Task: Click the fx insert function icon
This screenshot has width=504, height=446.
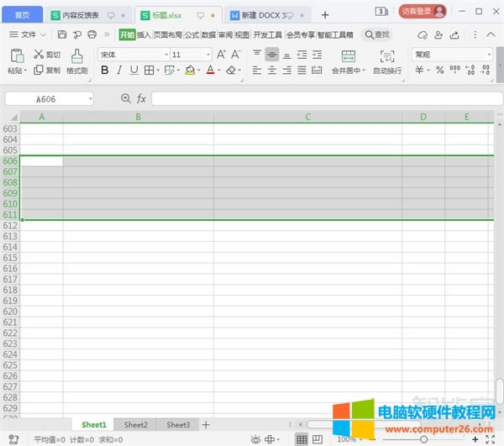Action: (x=141, y=98)
